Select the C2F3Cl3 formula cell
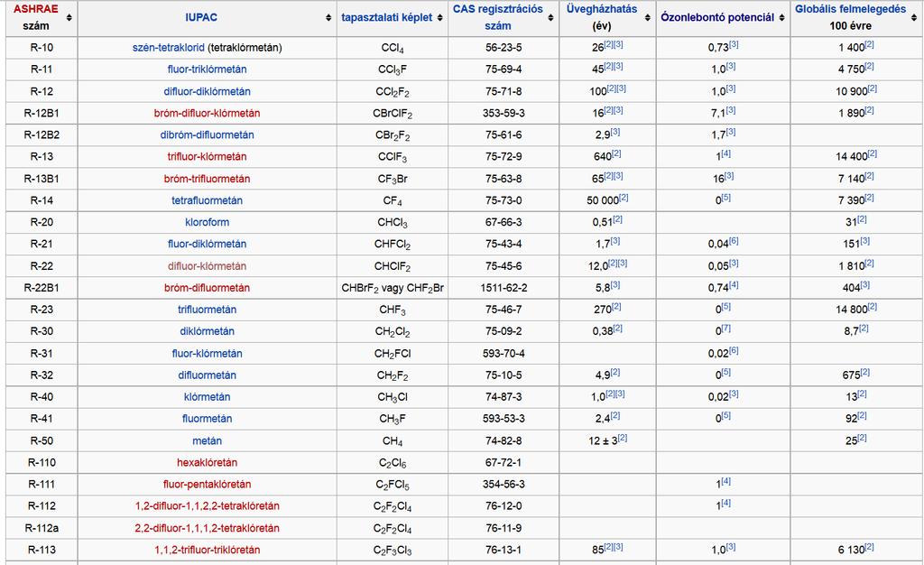924x565 pixels. pyautogui.click(x=393, y=550)
